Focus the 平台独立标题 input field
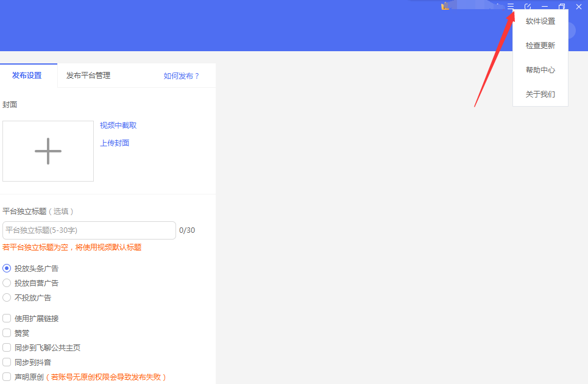 [89, 230]
